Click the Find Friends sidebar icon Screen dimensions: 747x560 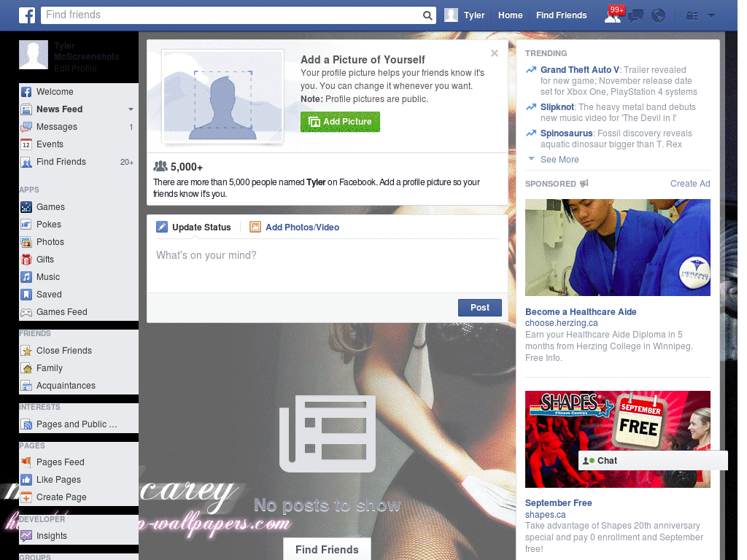coord(26,162)
